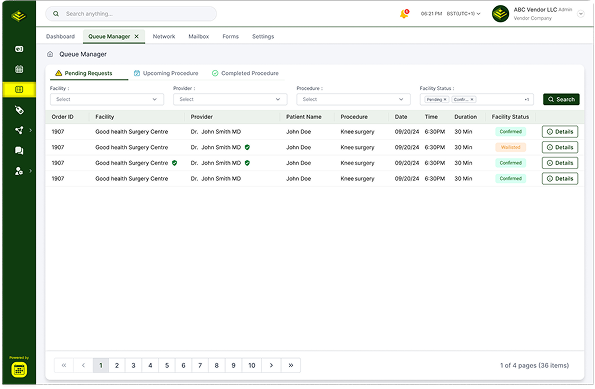Click verified shield beside third row facility
Screen dimensions: 595x389
tap(175, 163)
